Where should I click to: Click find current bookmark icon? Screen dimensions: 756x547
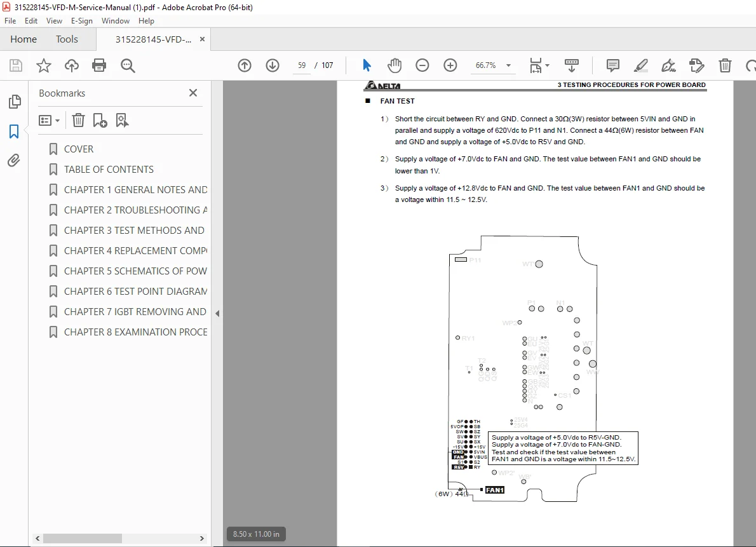[x=122, y=120]
